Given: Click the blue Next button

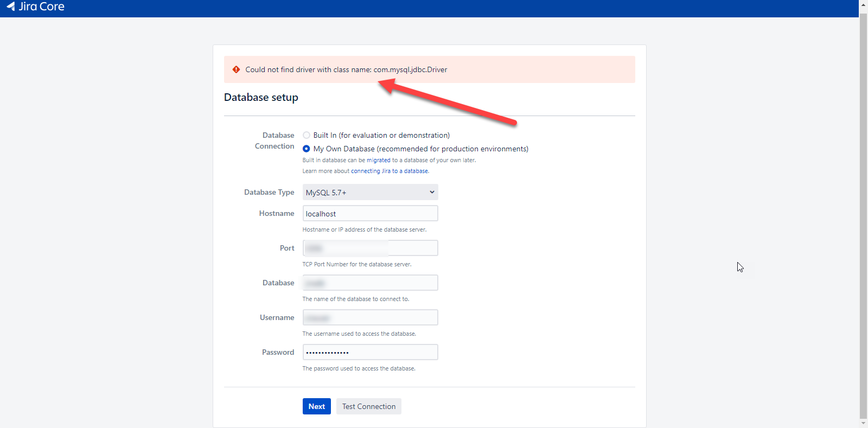Looking at the screenshot, I should pyautogui.click(x=317, y=406).
